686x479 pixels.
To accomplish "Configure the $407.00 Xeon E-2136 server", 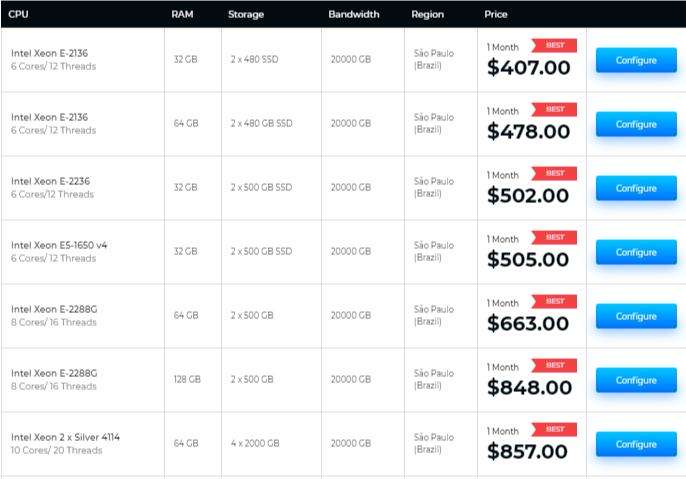I will click(635, 60).
